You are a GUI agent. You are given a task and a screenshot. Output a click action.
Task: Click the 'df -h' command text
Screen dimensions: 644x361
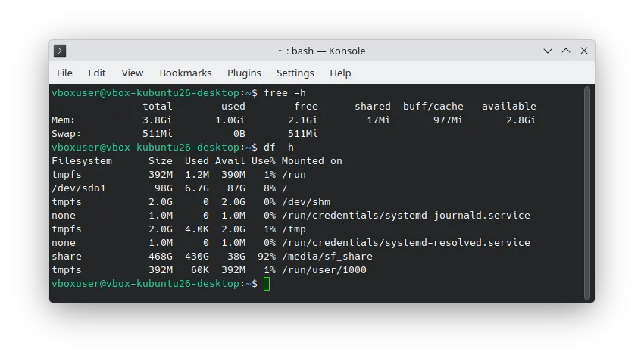pyautogui.click(x=279, y=148)
